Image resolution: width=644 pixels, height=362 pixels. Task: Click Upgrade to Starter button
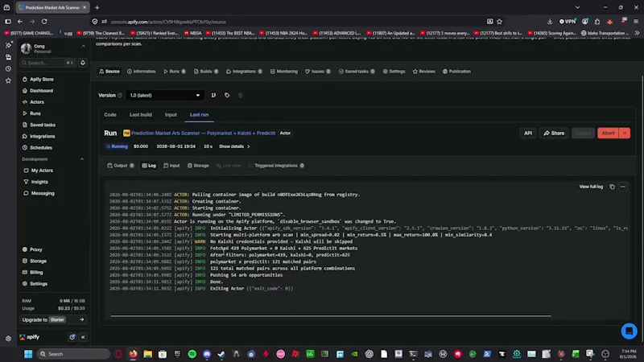pos(53,319)
